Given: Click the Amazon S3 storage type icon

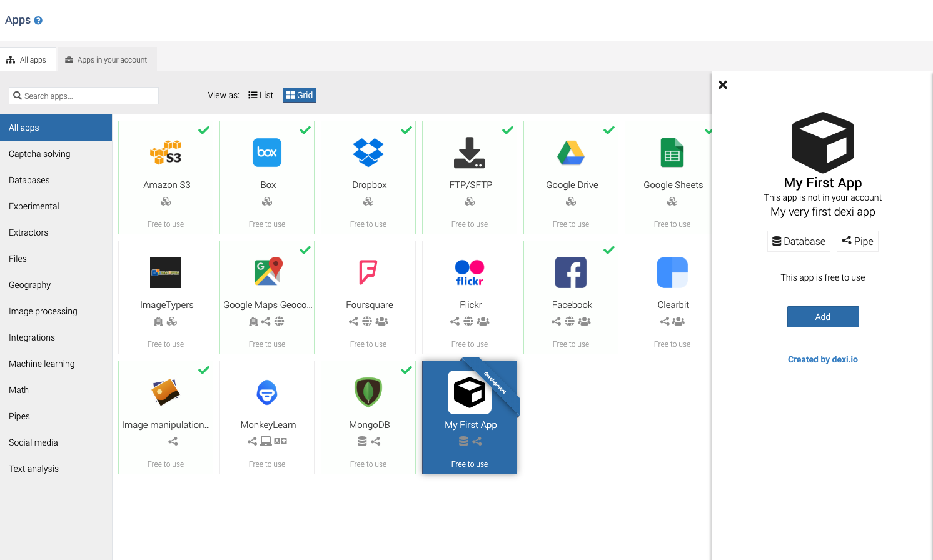Looking at the screenshot, I should coord(166,201).
